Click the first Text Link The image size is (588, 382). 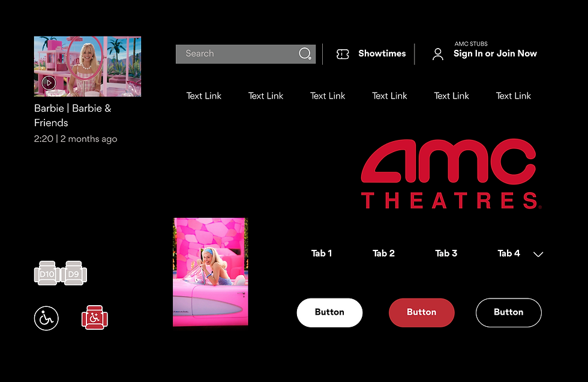click(203, 96)
